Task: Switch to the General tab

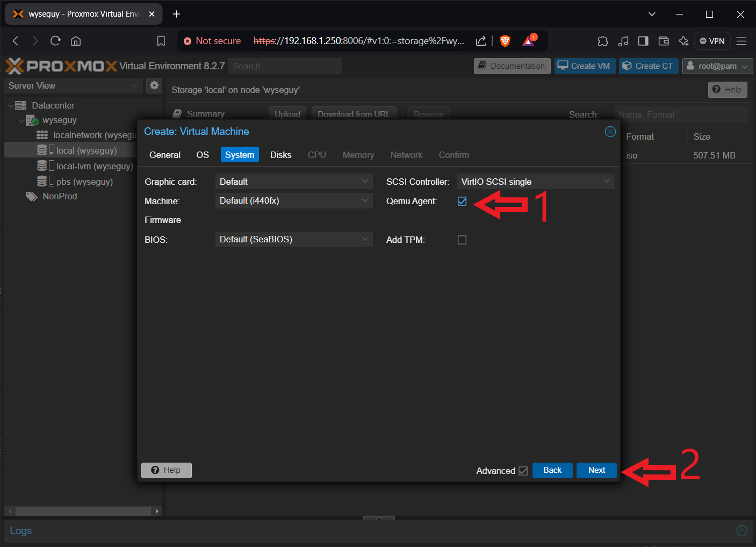Action: coord(165,155)
